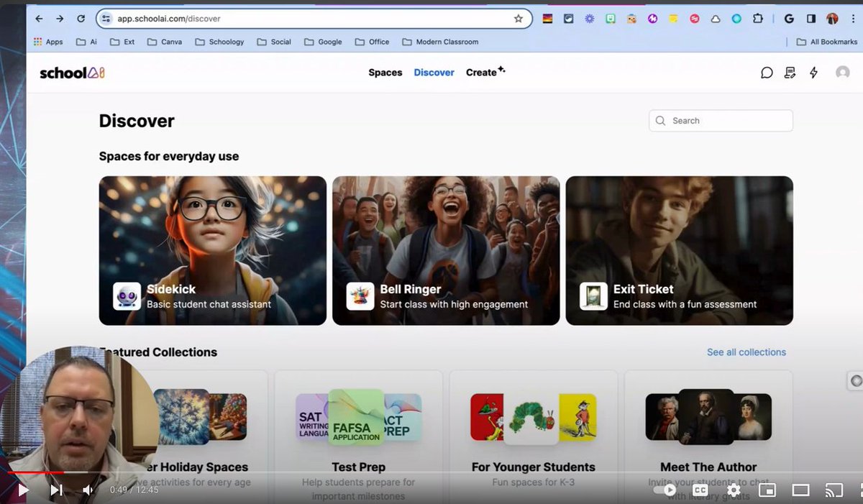This screenshot has width=863, height=504.
Task: Open the Chrome three-dot menu
Action: click(853, 19)
